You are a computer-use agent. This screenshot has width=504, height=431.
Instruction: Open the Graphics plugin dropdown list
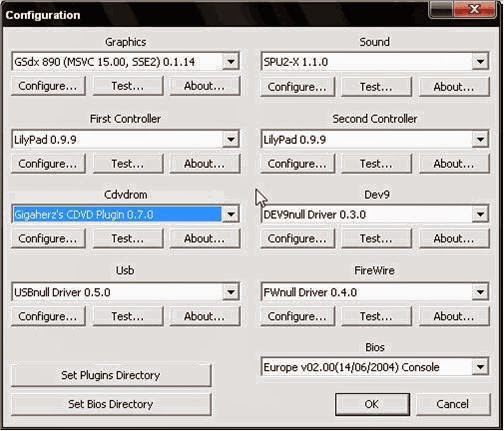coord(231,61)
